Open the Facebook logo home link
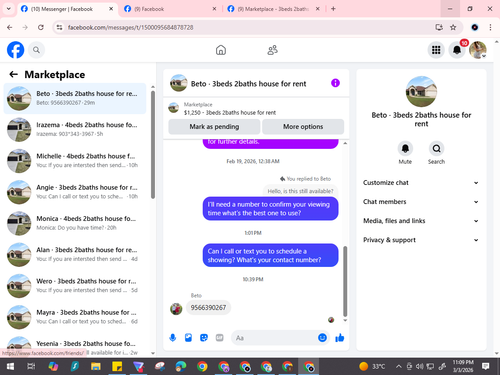Viewport: 500px width, 375px height. 16,50
